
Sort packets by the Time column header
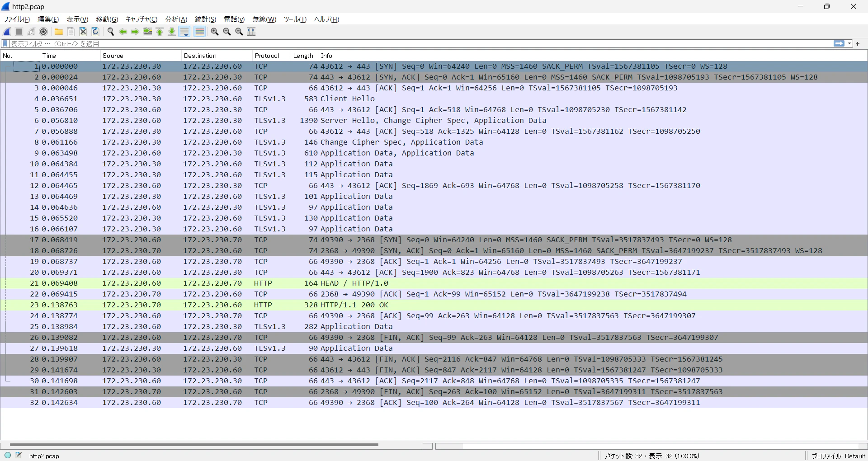click(x=70, y=56)
